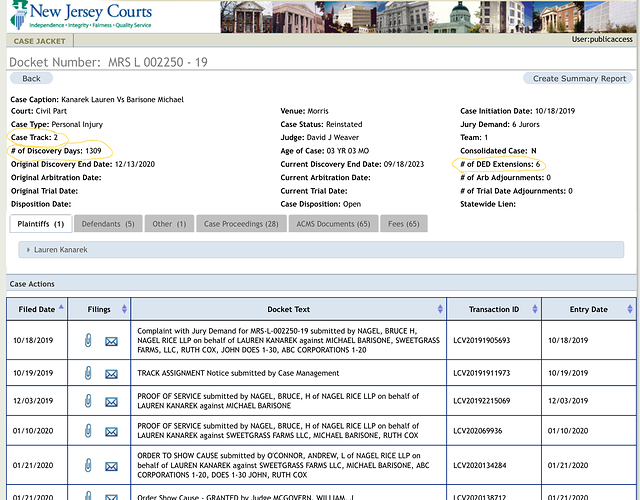Open paperclip attachment for Track Assignment Notice
This screenshot has height=500, width=640.
[88, 373]
